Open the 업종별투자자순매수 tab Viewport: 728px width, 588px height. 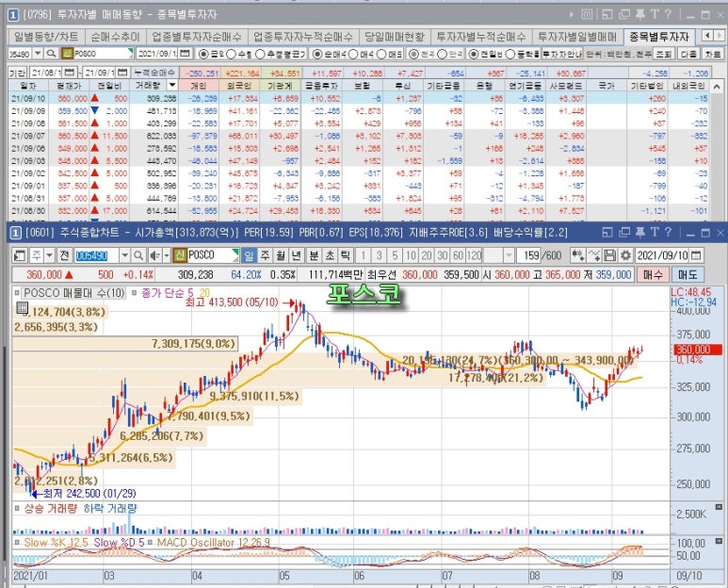(197, 36)
